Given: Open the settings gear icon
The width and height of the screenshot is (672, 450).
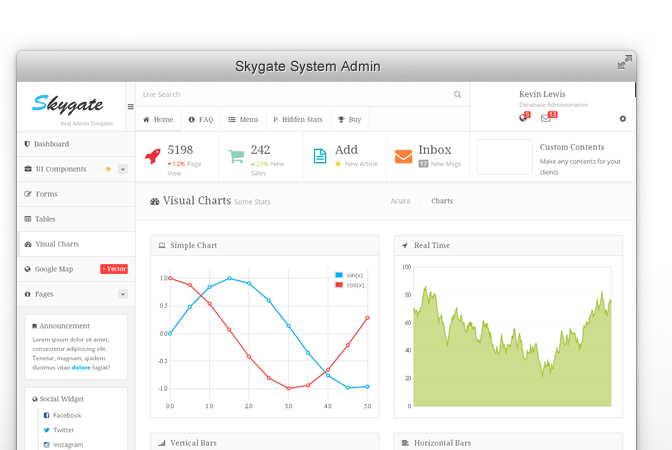Looking at the screenshot, I should pyautogui.click(x=623, y=119).
